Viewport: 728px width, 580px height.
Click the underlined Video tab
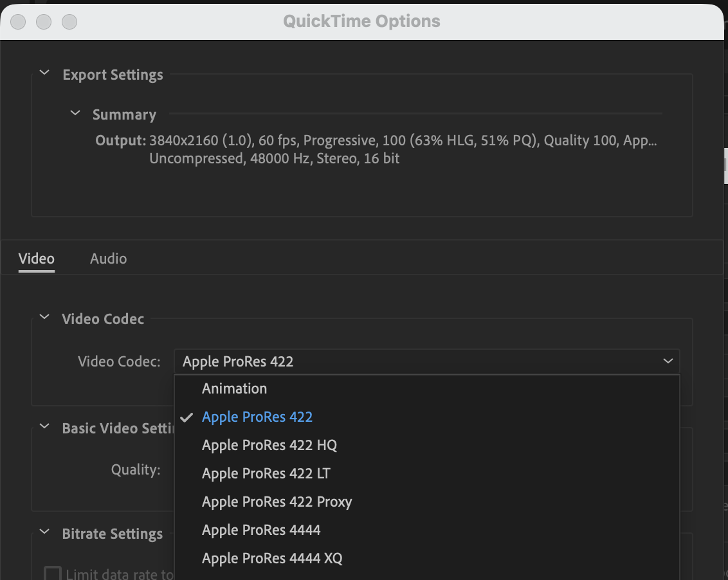click(x=36, y=258)
